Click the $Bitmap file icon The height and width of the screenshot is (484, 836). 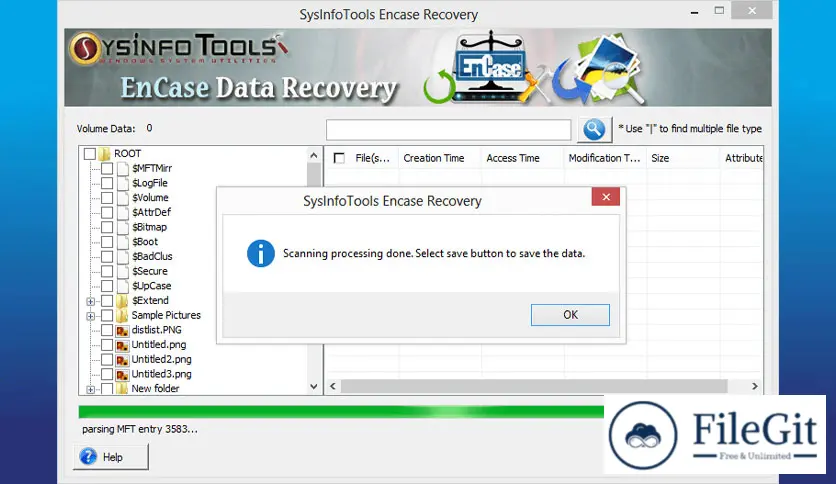tap(123, 227)
